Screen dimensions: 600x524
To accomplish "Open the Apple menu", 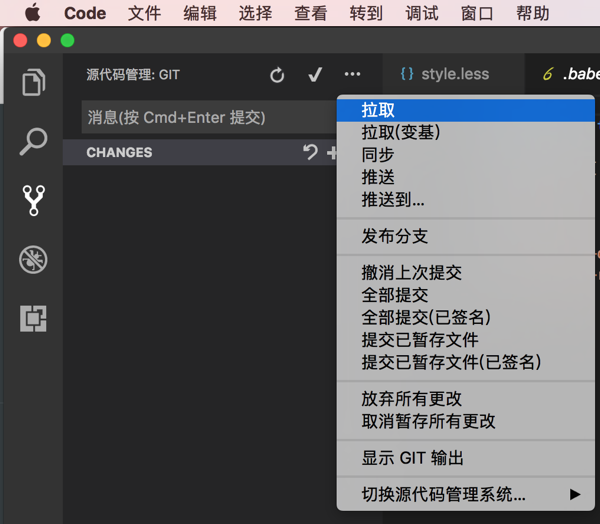I will click(x=33, y=13).
